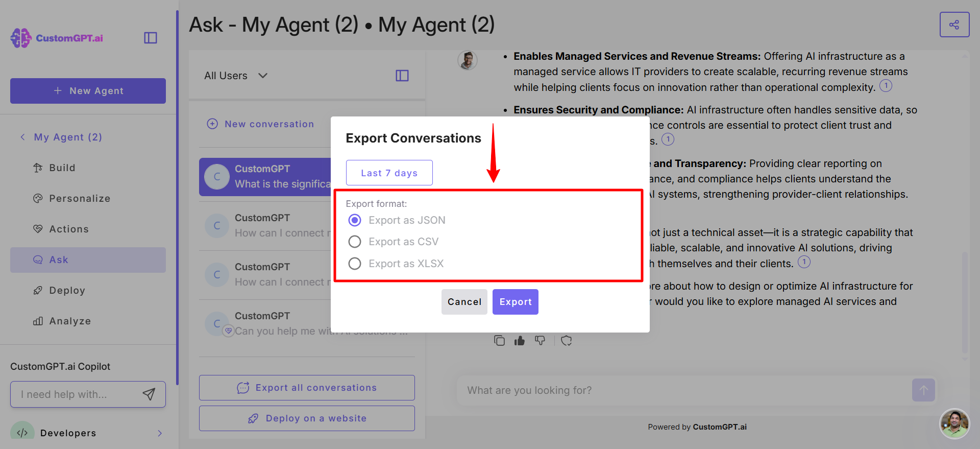Open citation 1 after 'their clients.'

(804, 262)
